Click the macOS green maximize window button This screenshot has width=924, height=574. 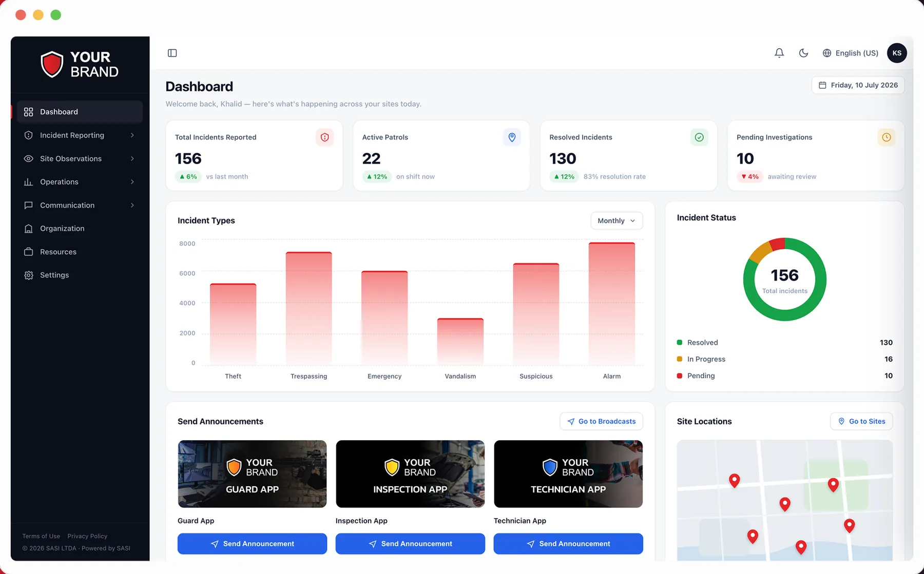[55, 15]
